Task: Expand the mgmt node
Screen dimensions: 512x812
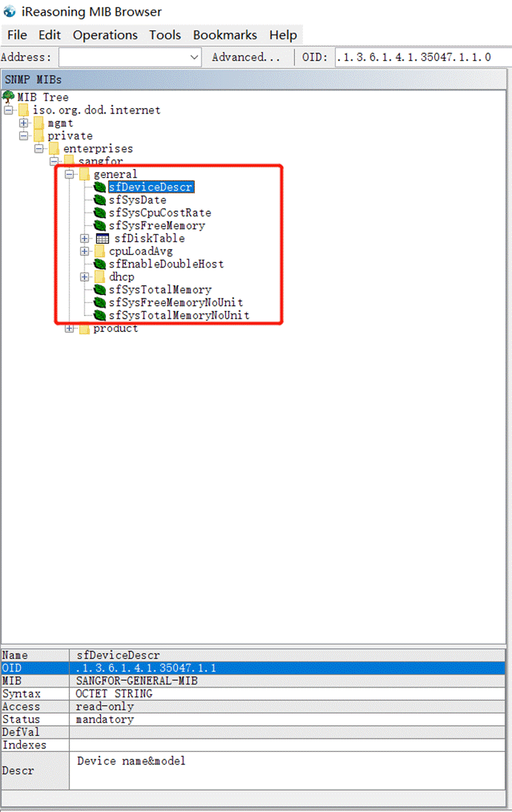Action: pyautogui.click(x=23, y=123)
